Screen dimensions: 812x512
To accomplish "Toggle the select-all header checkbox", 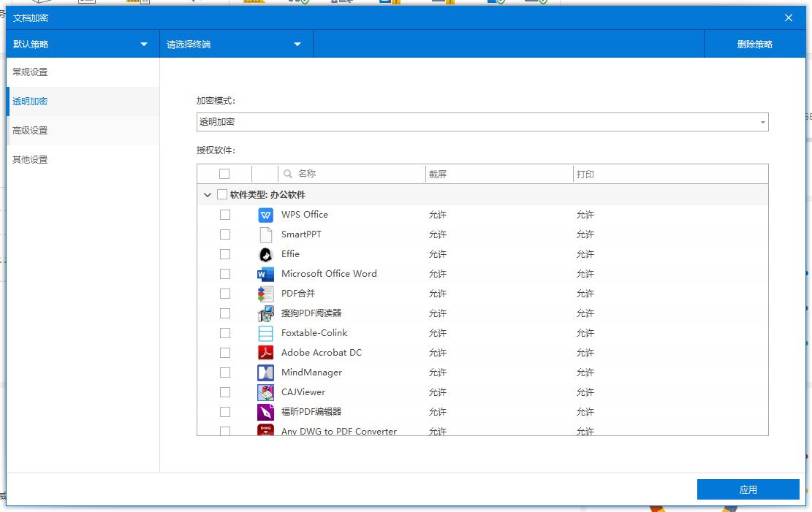I will coord(224,174).
